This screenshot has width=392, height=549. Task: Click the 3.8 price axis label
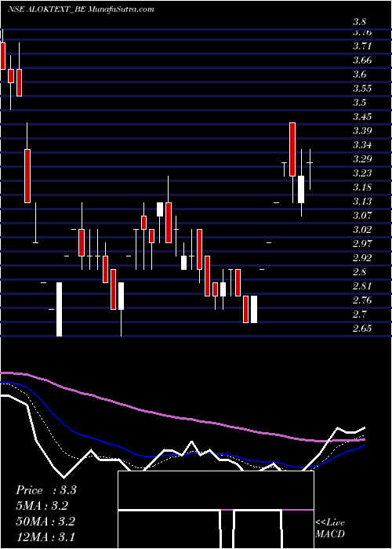[x=359, y=23]
